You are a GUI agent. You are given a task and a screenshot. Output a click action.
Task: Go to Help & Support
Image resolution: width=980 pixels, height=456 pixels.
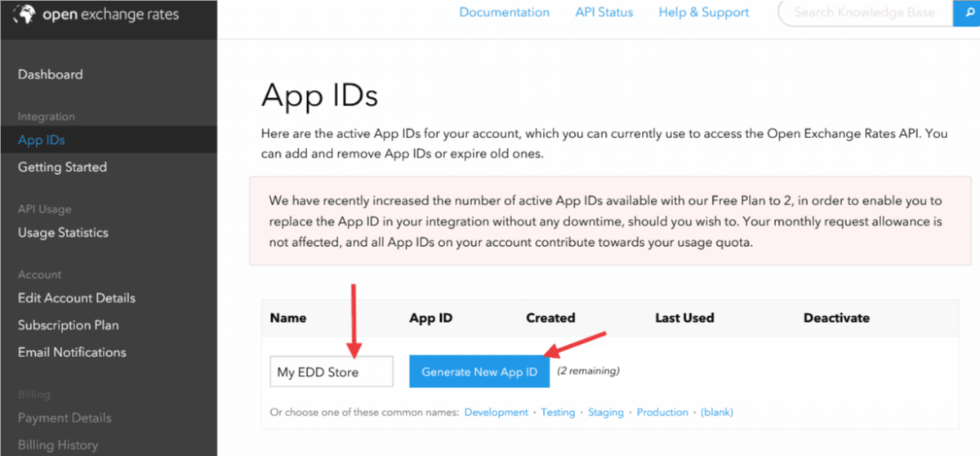tap(703, 12)
